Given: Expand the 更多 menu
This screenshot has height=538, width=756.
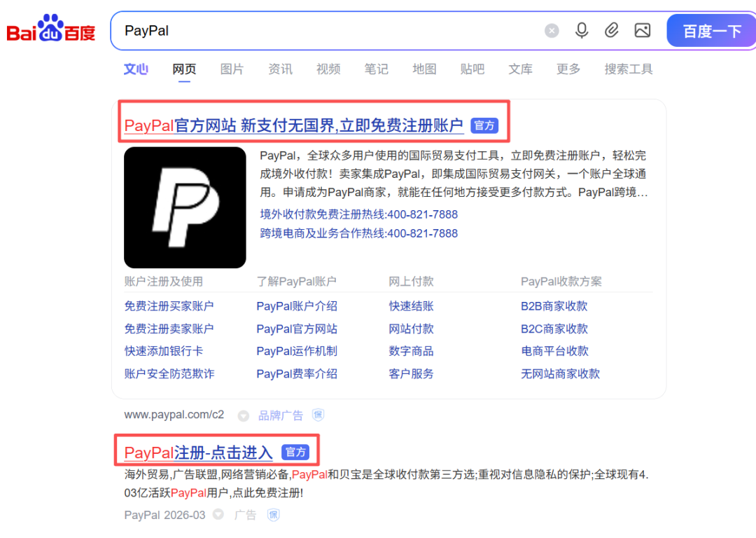Looking at the screenshot, I should pos(568,69).
